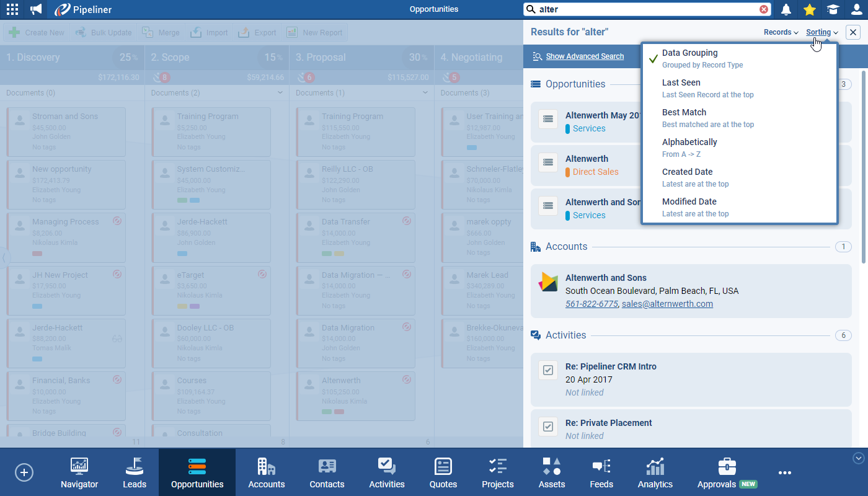Clear the search text with red X
Viewport: 868px width, 496px height.
coord(764,9)
